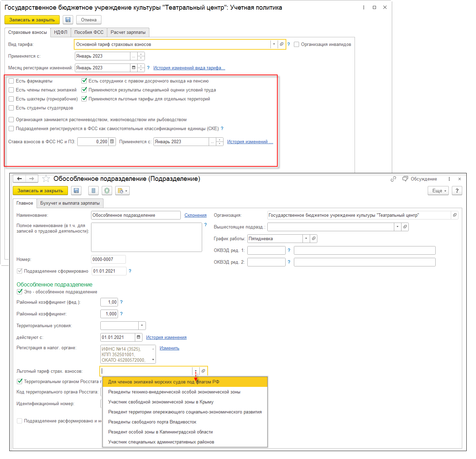The image size is (476, 459).
Task: Enable Организация инвалидов checkbox
Action: pyautogui.click(x=296, y=44)
